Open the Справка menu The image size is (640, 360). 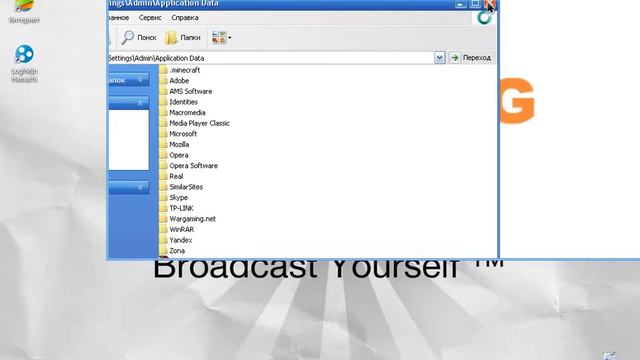tap(184, 18)
